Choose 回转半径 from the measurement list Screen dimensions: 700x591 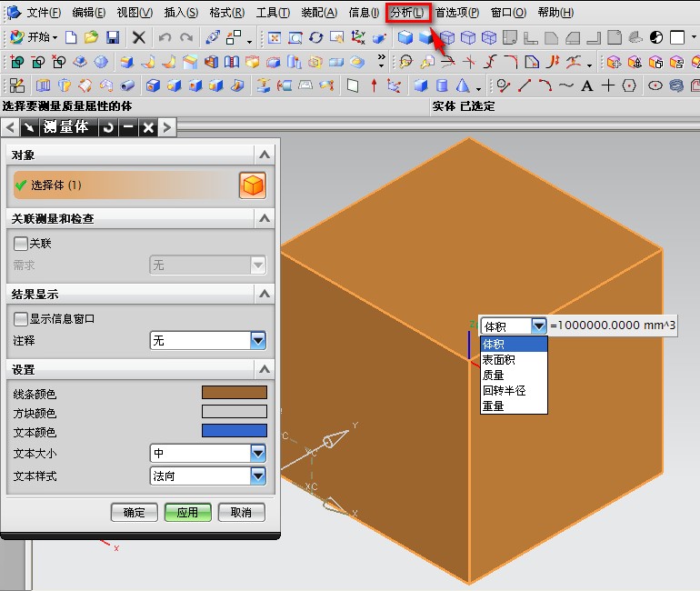(514, 391)
